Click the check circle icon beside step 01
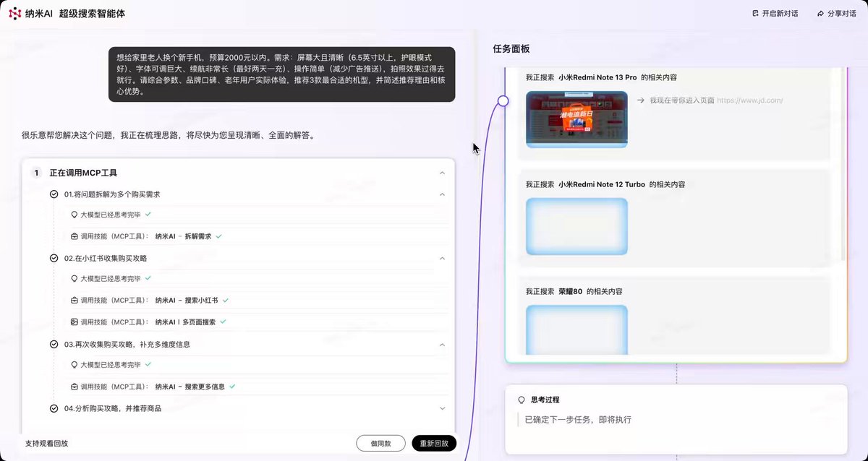Viewport: 868px width, 461px height. (x=54, y=194)
